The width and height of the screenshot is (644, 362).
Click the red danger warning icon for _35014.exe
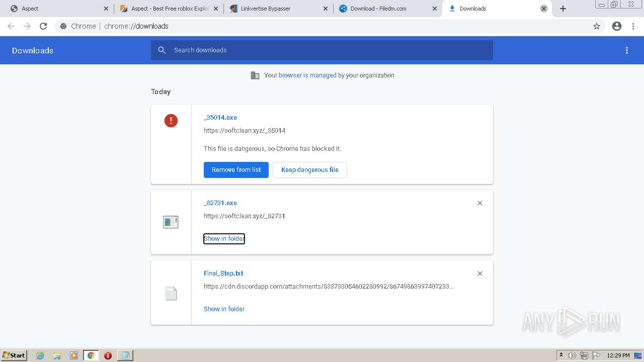point(171,121)
